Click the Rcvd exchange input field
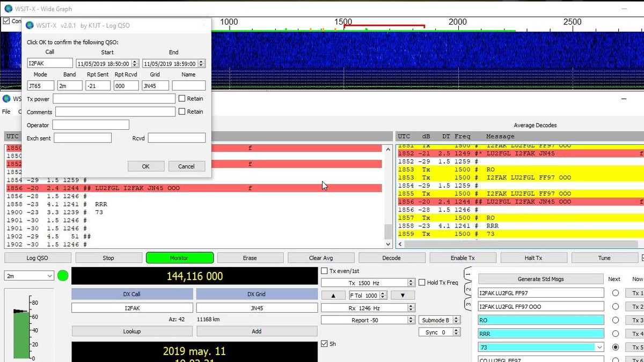Image resolution: width=644 pixels, height=362 pixels. coord(177,138)
